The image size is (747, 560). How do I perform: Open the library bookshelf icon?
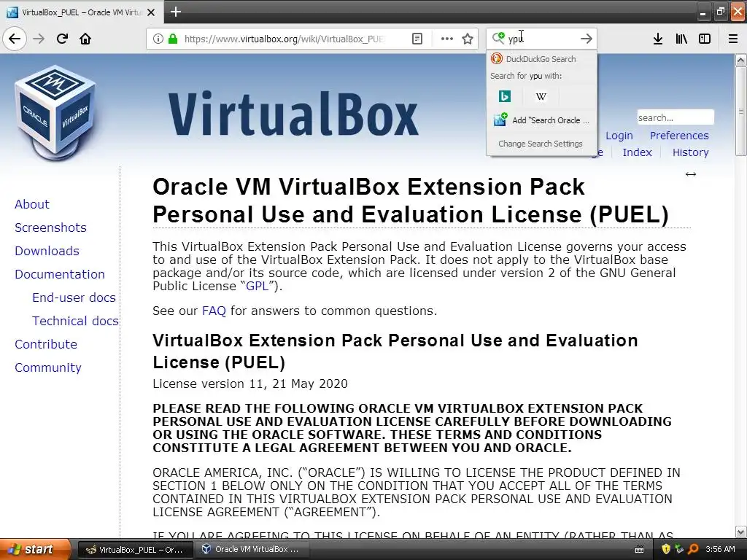(x=681, y=39)
